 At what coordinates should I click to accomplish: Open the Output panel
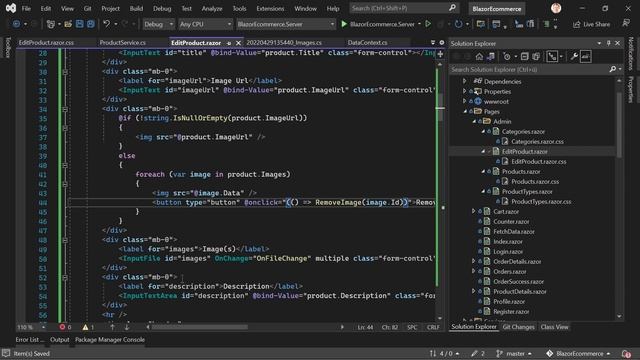click(x=60, y=340)
